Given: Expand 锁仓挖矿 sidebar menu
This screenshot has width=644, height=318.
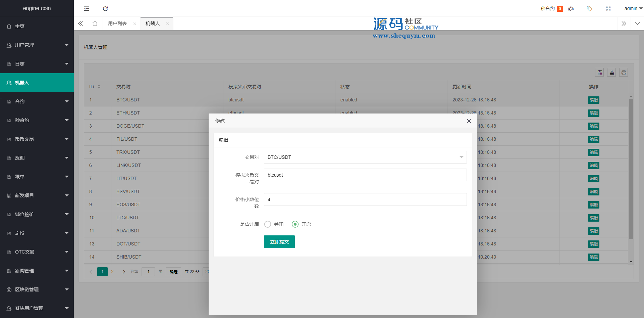Looking at the screenshot, I should pyautogui.click(x=37, y=214).
